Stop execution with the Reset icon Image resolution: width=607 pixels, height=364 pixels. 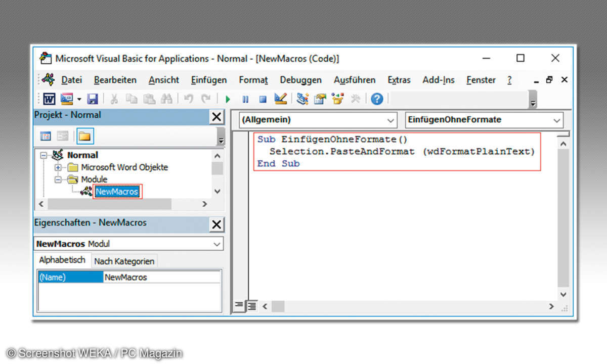click(263, 99)
